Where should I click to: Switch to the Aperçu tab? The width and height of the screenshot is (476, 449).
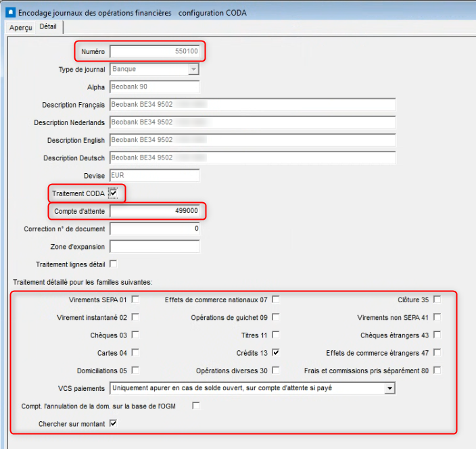(x=20, y=27)
